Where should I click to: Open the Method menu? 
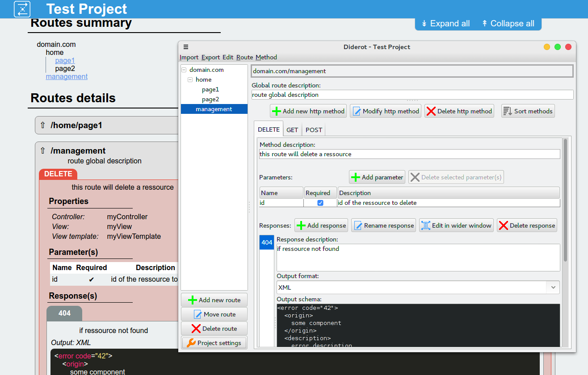point(266,57)
